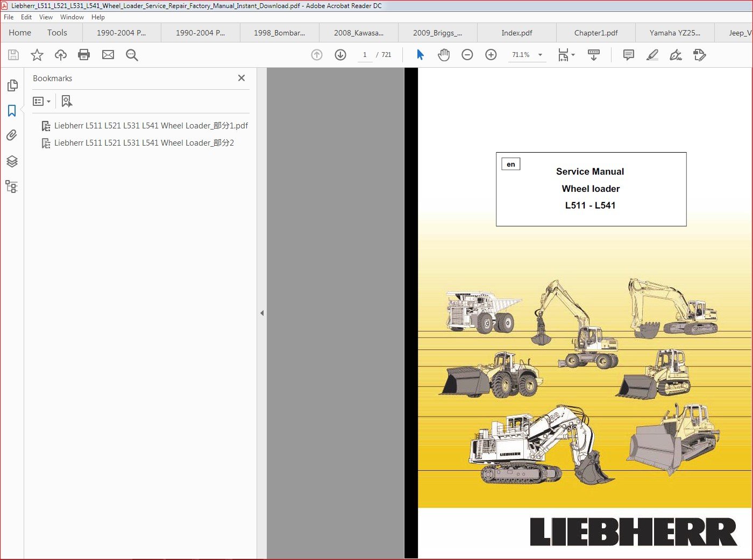Image resolution: width=753 pixels, height=560 pixels.
Task: Click the 'Bookmarks' panel heading
Action: [52, 78]
